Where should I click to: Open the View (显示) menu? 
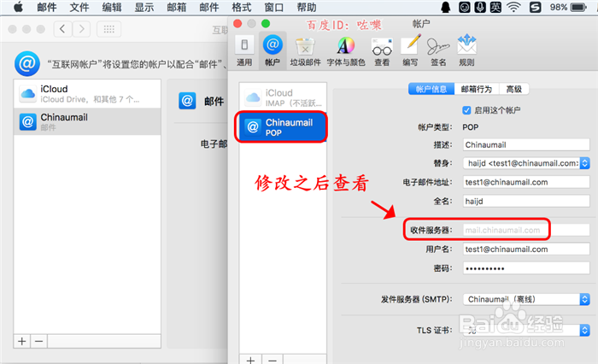point(144,7)
